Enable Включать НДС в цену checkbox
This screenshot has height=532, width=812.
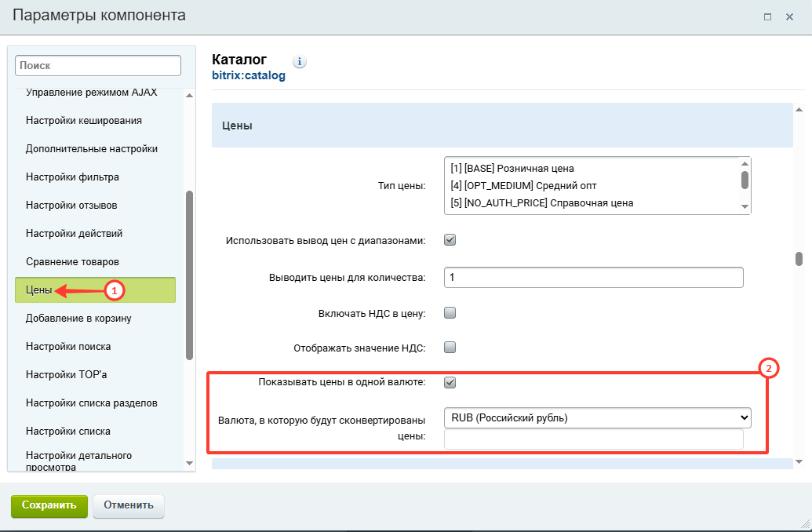click(450, 313)
